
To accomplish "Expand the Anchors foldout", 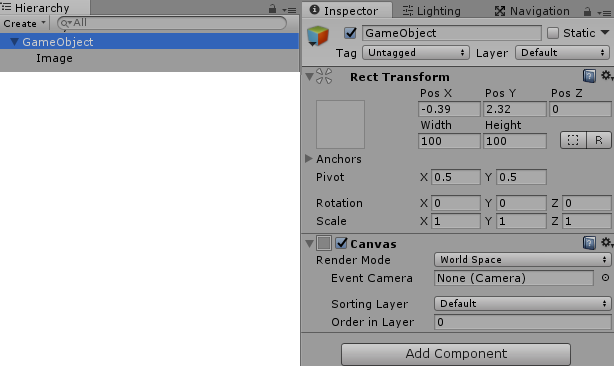I will coord(309,159).
